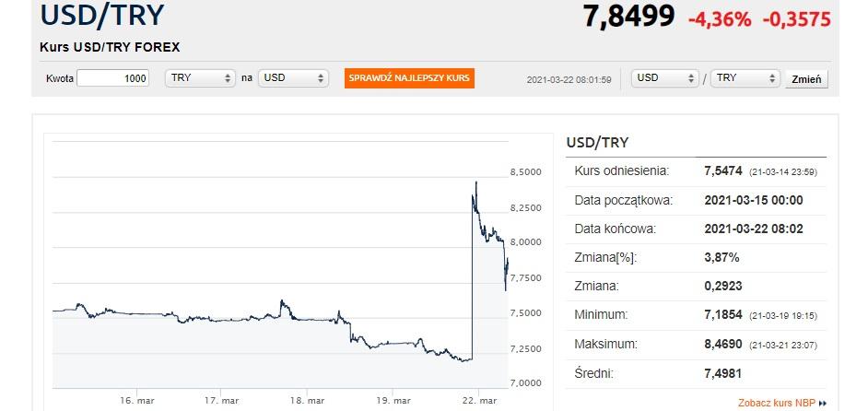Click the Minimum value 7,1854

724,314
